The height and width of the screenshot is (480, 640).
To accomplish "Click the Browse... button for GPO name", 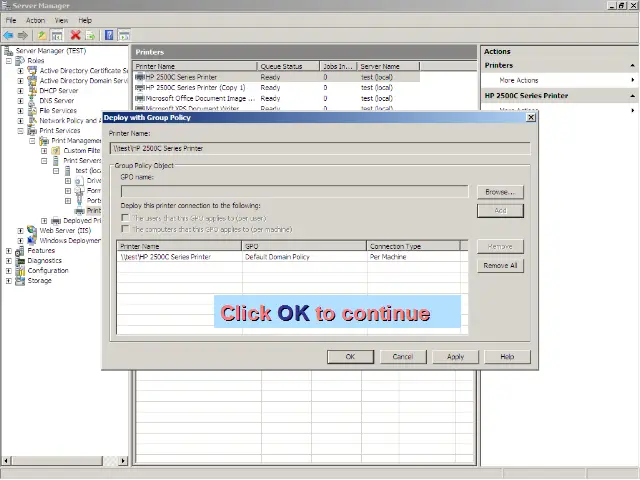I will coord(500,192).
